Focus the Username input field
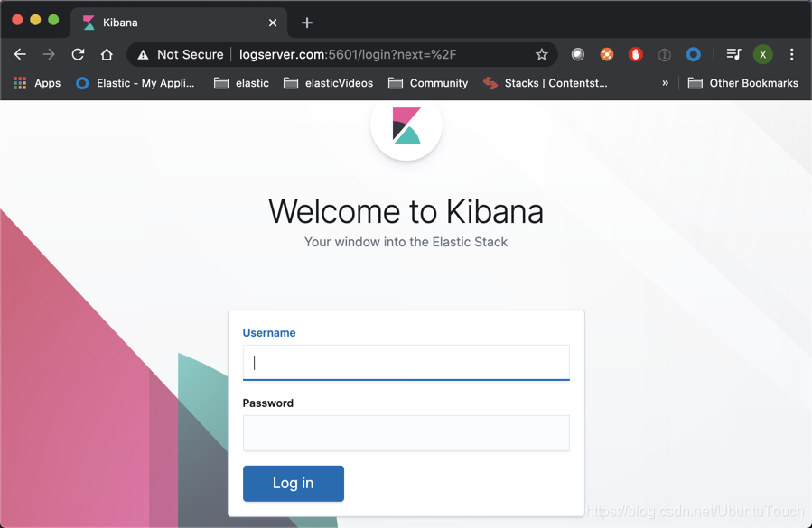The width and height of the screenshot is (812, 528). click(406, 362)
